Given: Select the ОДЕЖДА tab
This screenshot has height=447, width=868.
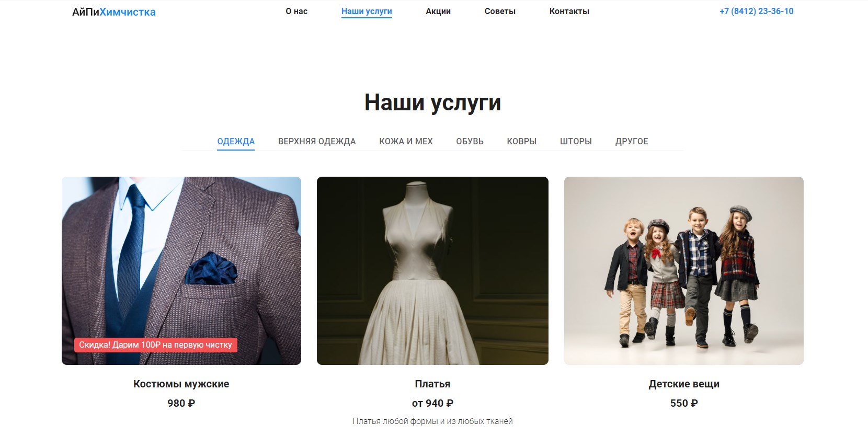Looking at the screenshot, I should (236, 141).
